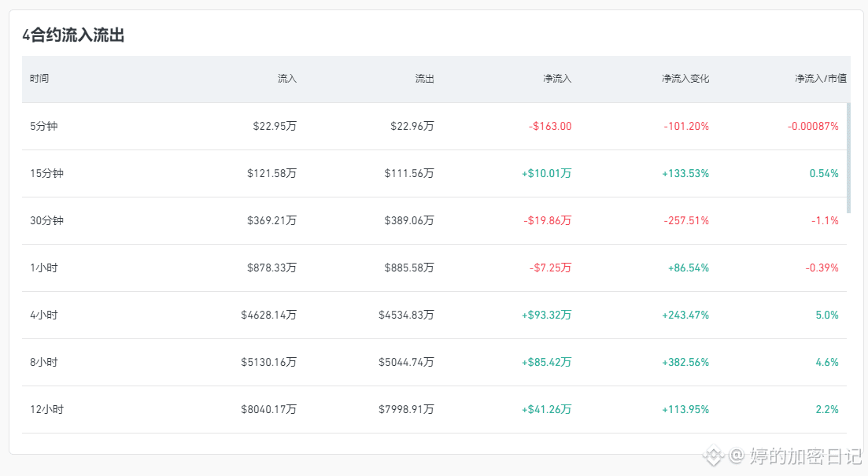Click the Binance watermark logo icon
Viewport: 868px width, 476px height.
pos(713,456)
